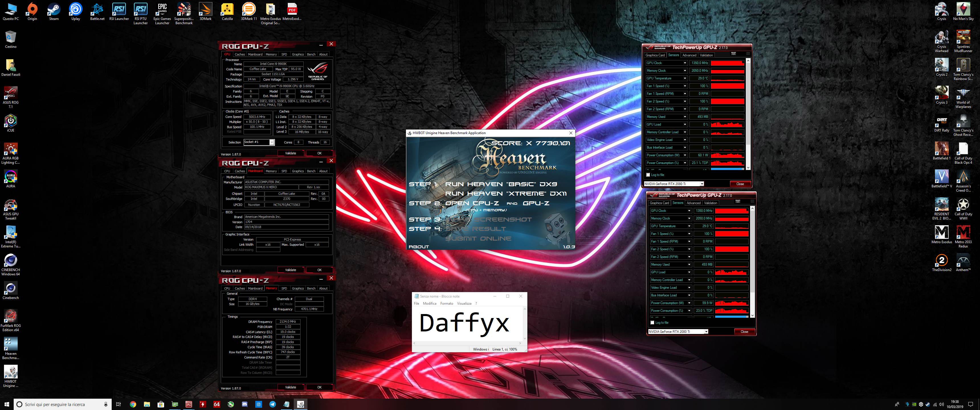
Task: Open Google Chrome from the taskbar
Action: coord(133,404)
